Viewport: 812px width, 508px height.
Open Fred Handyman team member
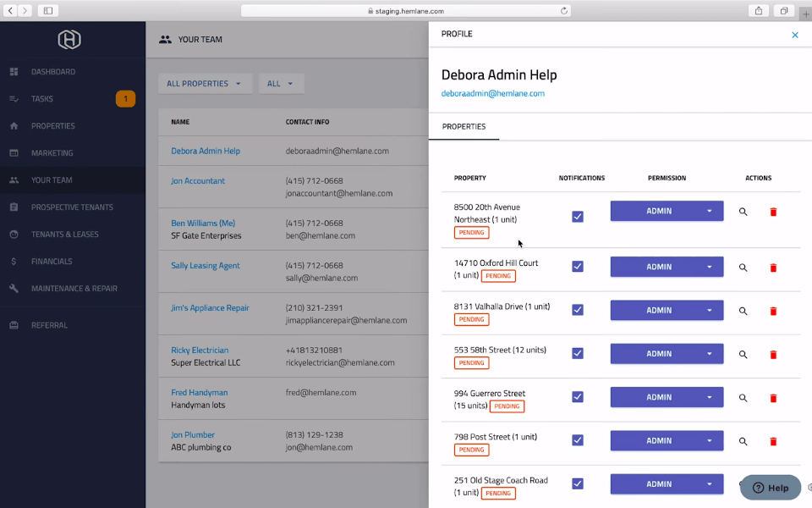(x=200, y=392)
